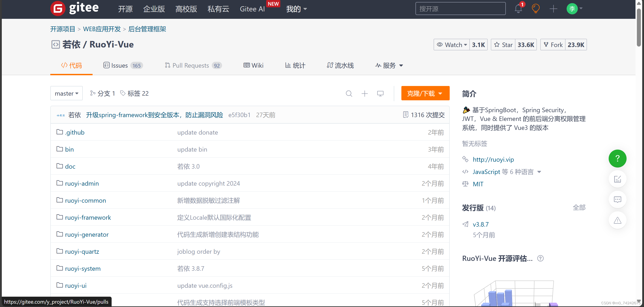Click 高校版 in top navigation
The width and height of the screenshot is (644, 307).
point(186,9)
